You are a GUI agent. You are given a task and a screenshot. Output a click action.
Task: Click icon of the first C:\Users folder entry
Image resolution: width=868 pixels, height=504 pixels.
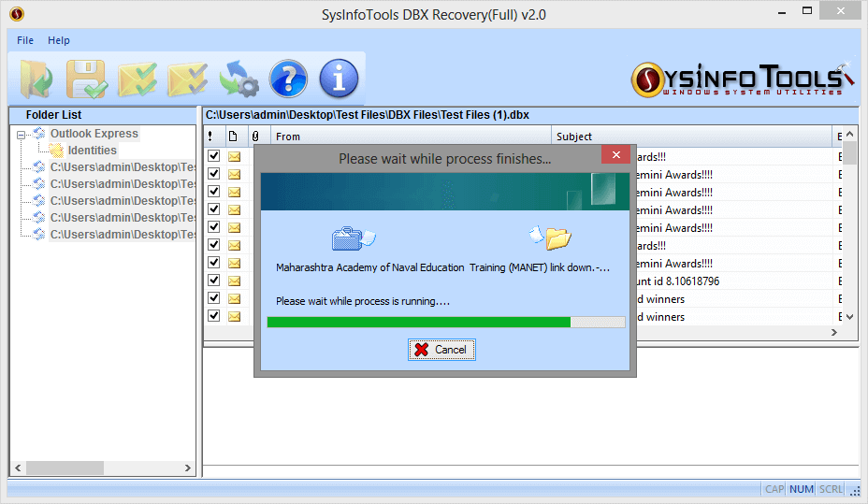point(38,166)
